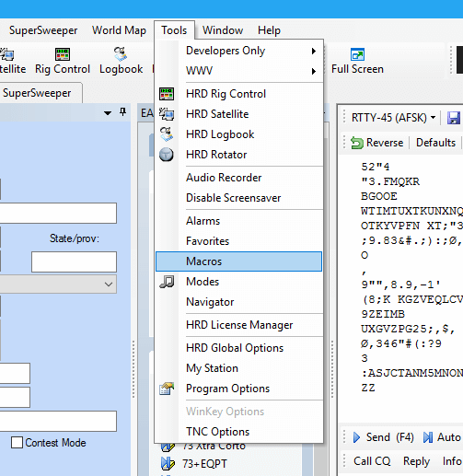Click the received text line 9ZEIMB
The image size is (463, 476).
pyautogui.click(x=383, y=314)
